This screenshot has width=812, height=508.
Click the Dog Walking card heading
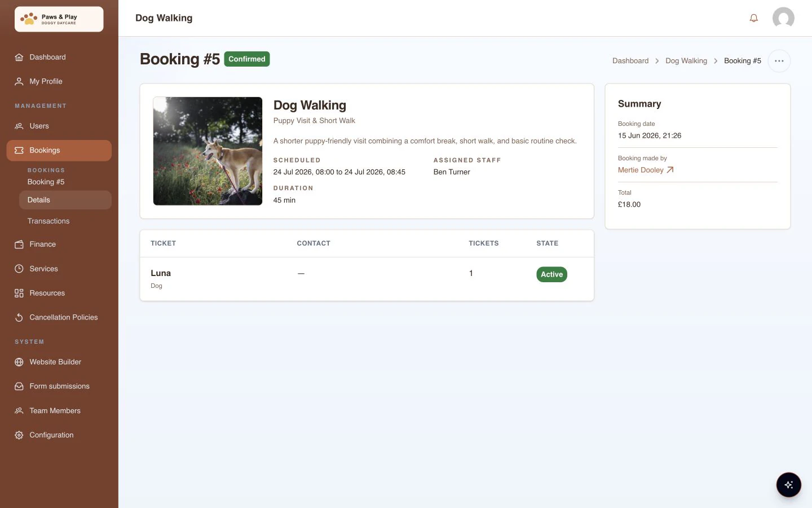pos(310,106)
